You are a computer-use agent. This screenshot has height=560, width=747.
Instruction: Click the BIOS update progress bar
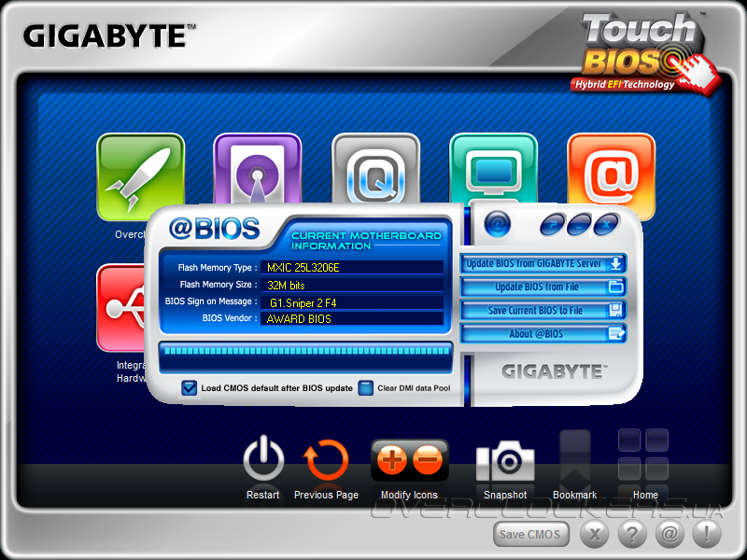coord(306,357)
